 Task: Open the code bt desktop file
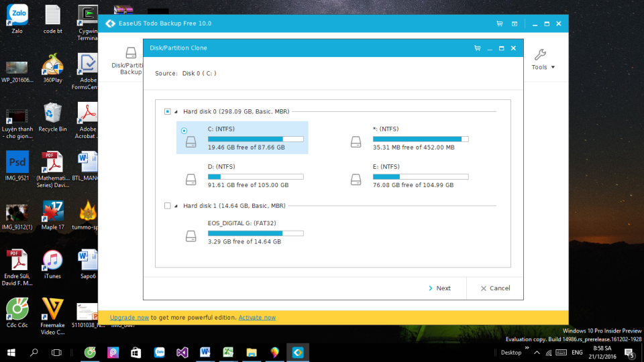coord(52,19)
